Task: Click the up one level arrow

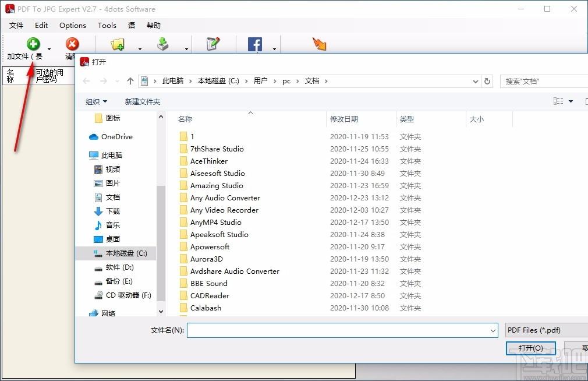Action: (x=130, y=81)
